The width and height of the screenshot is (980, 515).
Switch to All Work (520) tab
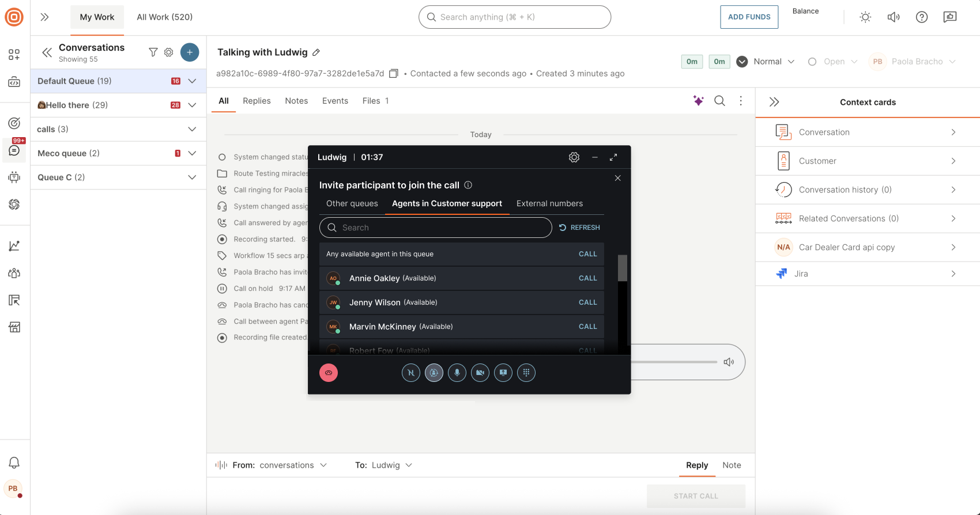click(165, 17)
